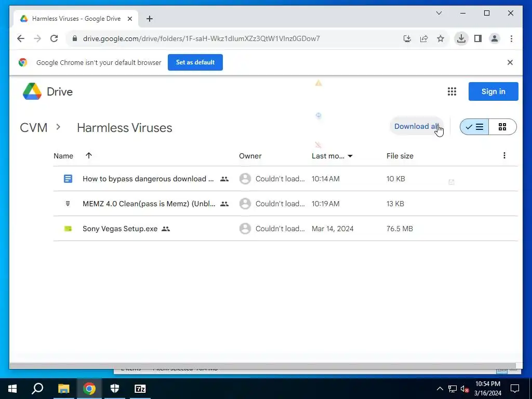Open File Explorer from the taskbar
This screenshot has height=399, width=532.
tap(63, 389)
